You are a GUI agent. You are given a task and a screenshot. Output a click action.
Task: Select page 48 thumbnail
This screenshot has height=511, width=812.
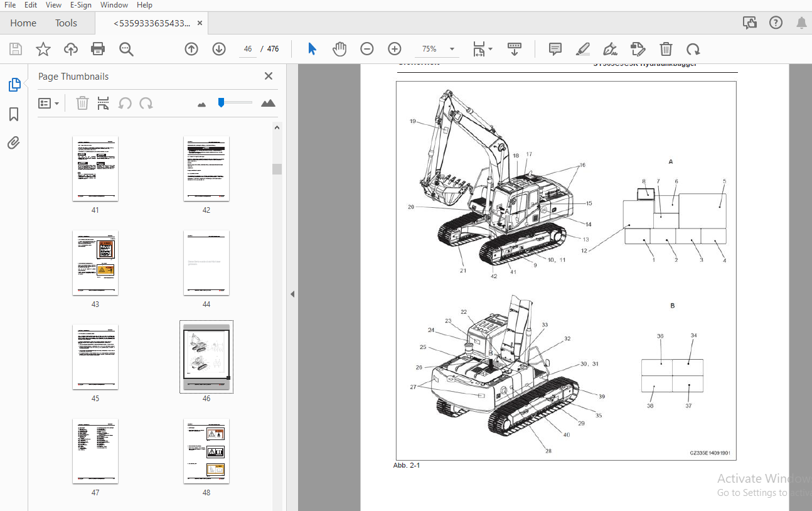[x=206, y=451]
